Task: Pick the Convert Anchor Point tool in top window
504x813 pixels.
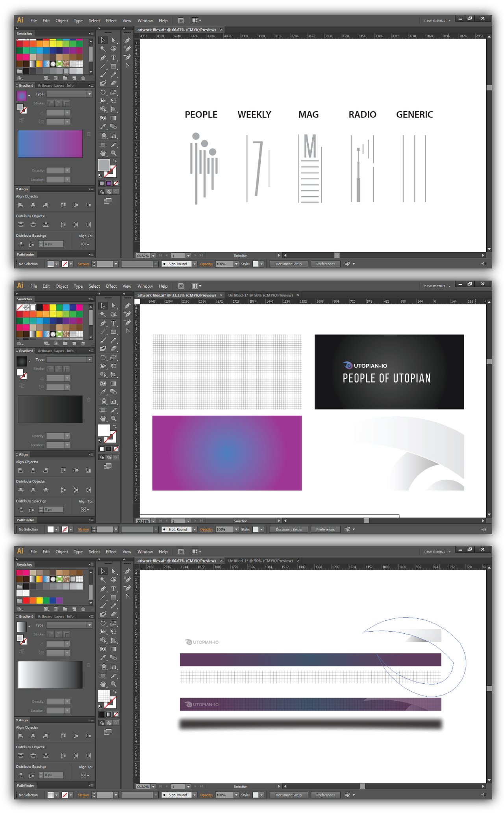Action: [x=127, y=65]
